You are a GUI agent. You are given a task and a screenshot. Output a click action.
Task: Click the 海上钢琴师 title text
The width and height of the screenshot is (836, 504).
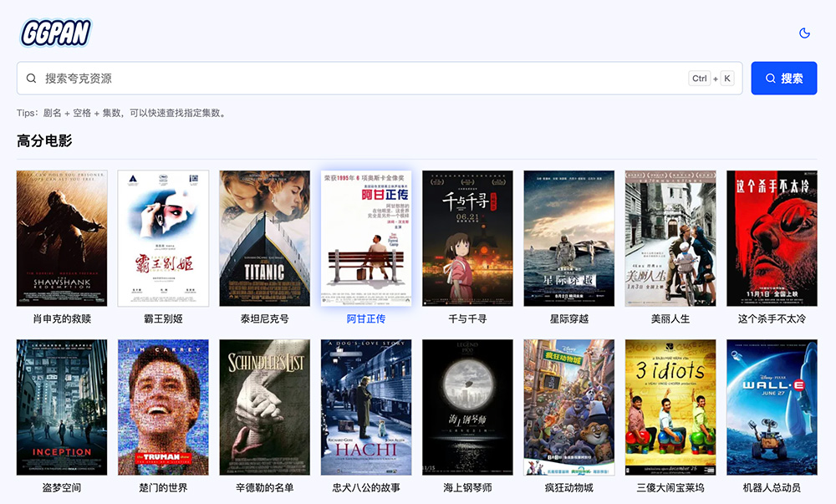pos(467,487)
